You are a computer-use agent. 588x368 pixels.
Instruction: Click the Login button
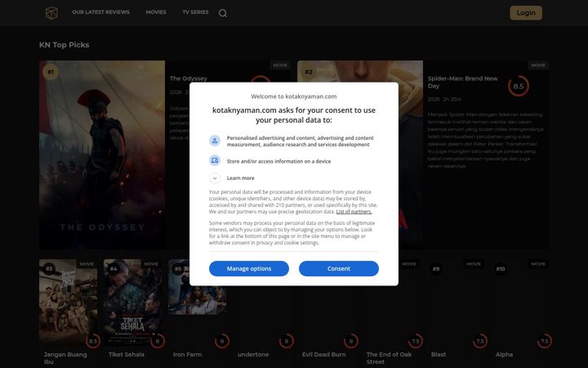[526, 13]
